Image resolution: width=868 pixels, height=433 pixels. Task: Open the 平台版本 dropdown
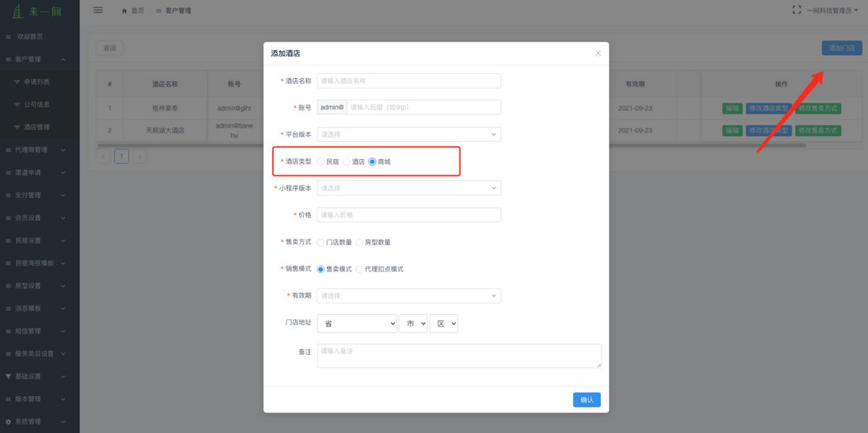[409, 134]
